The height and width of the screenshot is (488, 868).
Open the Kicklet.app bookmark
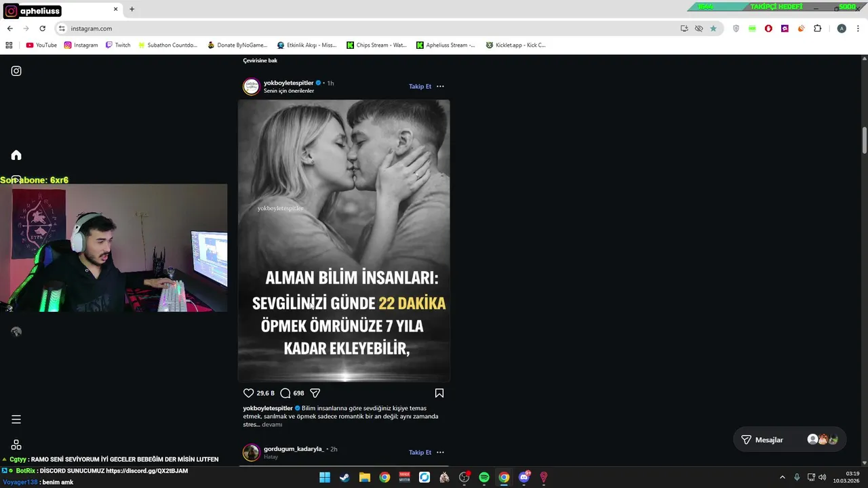(515, 45)
